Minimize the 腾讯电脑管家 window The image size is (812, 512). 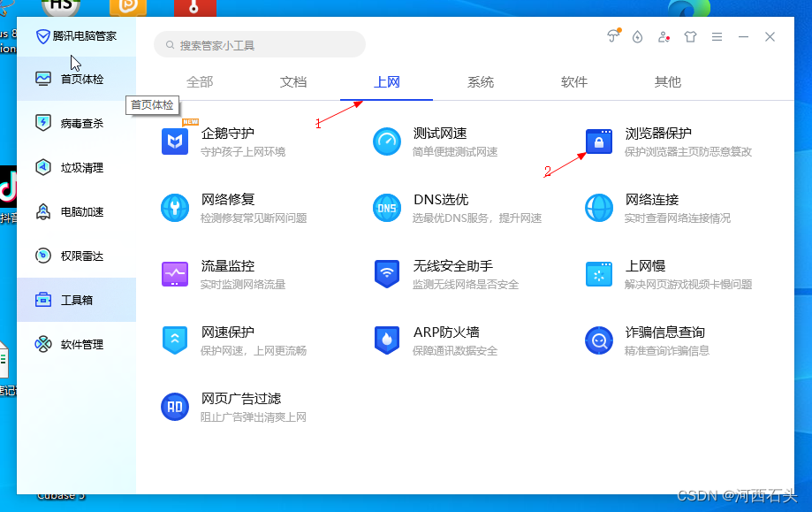pyautogui.click(x=743, y=37)
